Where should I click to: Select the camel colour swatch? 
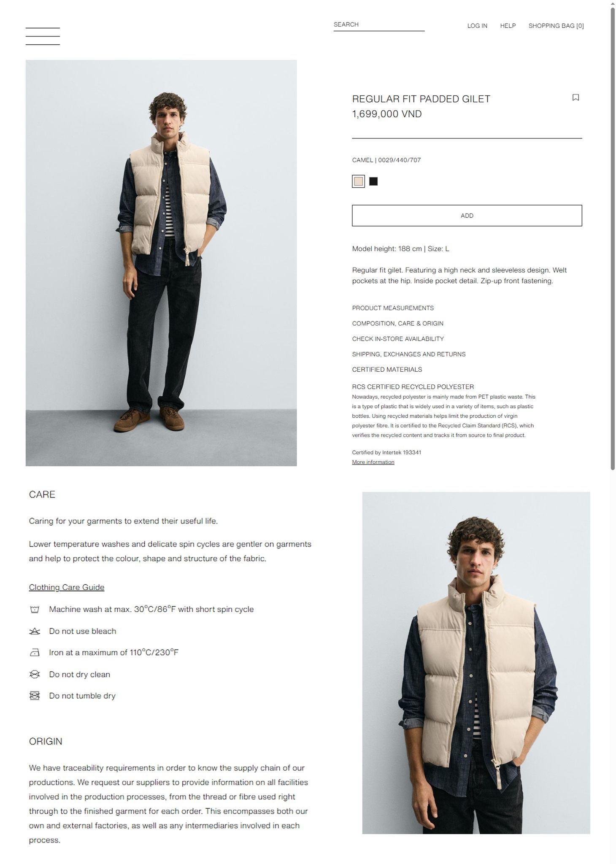point(358,181)
